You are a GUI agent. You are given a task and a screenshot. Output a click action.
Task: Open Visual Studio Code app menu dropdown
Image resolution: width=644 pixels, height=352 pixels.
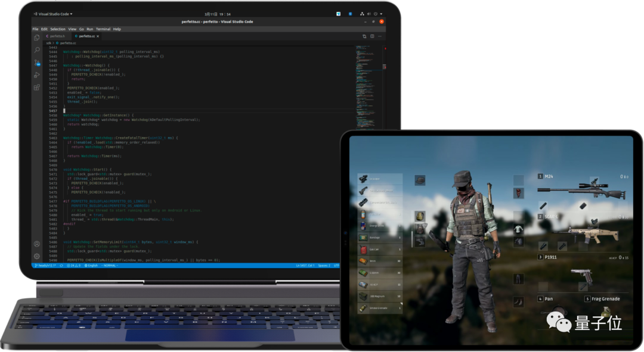tap(53, 14)
